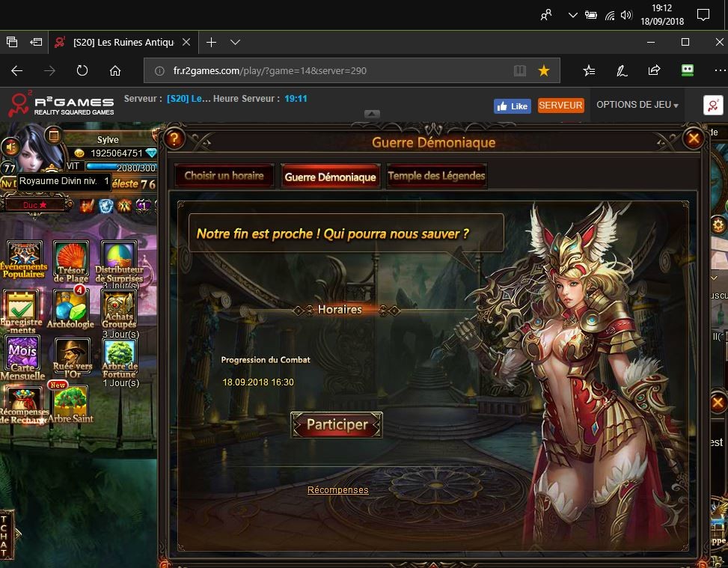The width and height of the screenshot is (728, 568).
Task: Click the blue diamond currency icon
Action: (151, 153)
